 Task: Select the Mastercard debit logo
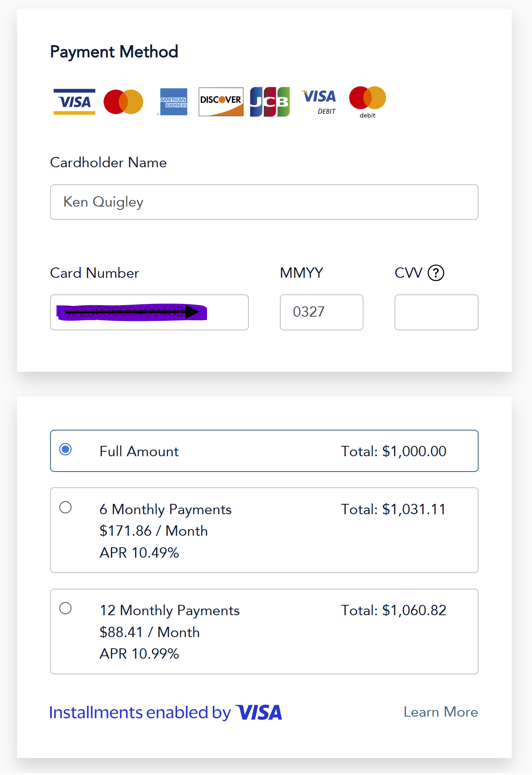368,102
